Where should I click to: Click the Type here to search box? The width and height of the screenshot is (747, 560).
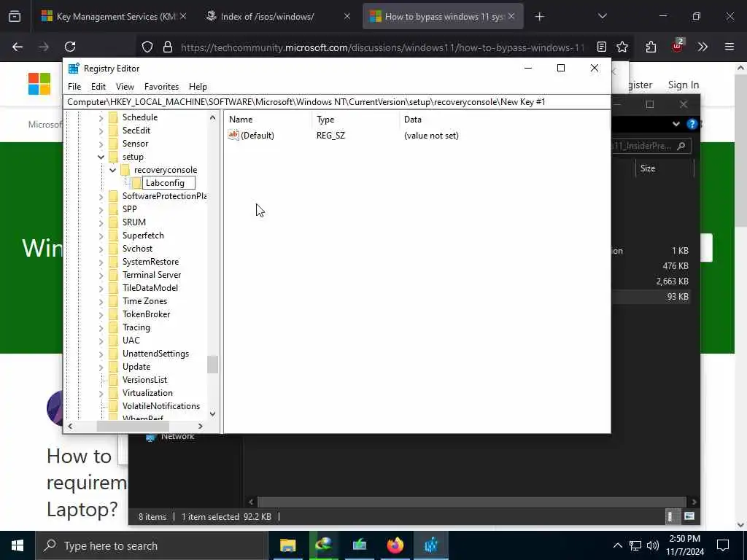(x=152, y=545)
